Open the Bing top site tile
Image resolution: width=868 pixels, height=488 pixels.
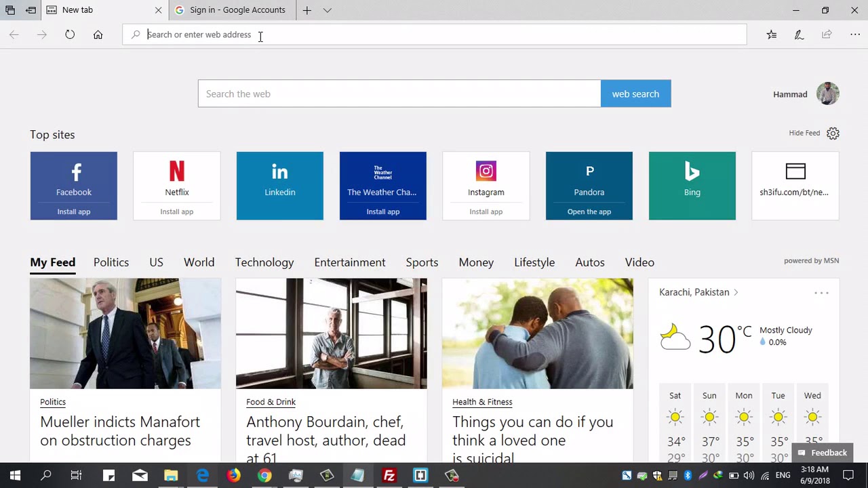[692, 186]
